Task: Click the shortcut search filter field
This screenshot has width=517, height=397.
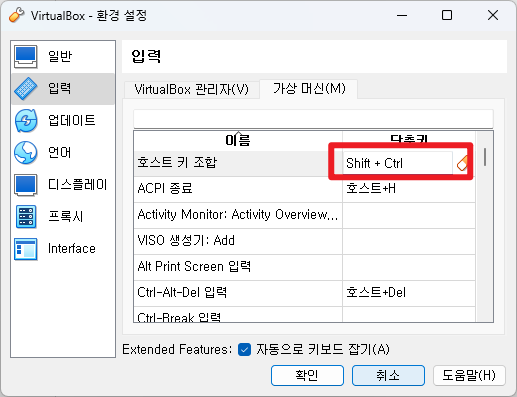Action: tap(313, 119)
